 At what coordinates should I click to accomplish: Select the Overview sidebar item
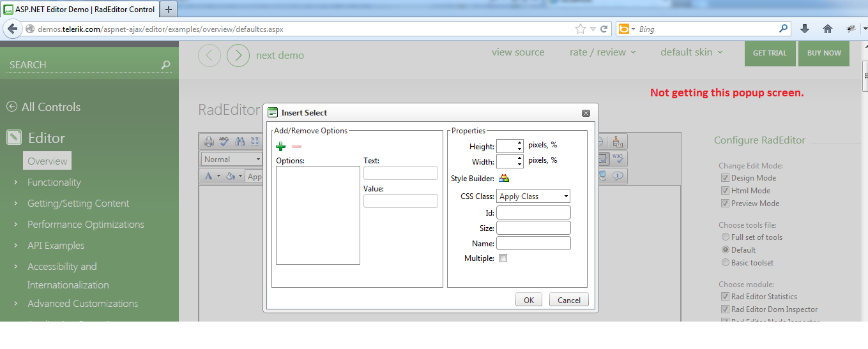47,161
